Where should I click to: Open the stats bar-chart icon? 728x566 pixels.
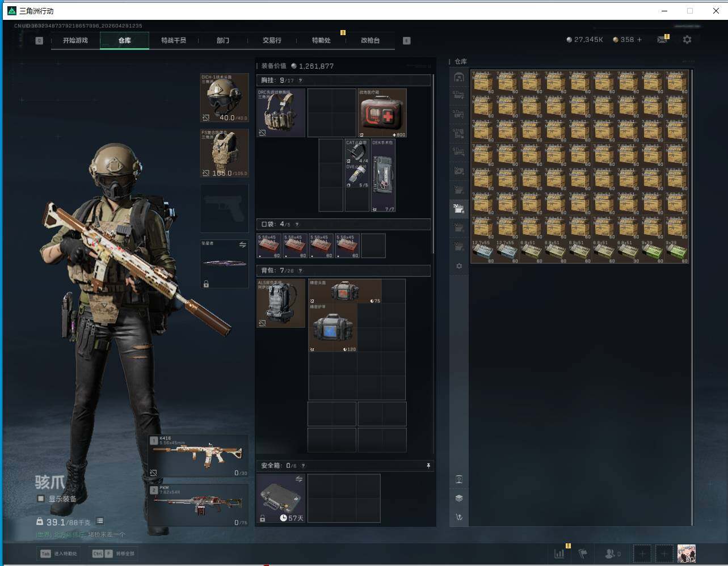[559, 554]
